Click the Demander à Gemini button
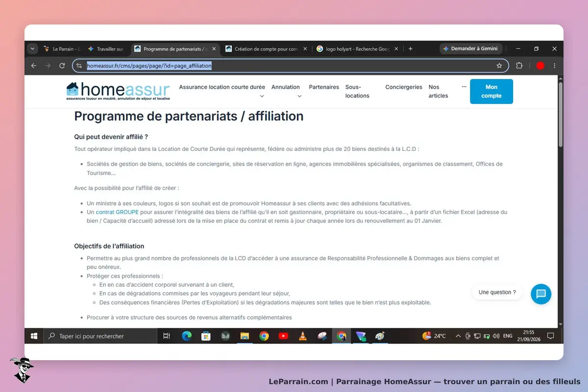This screenshot has width=588, height=392. tap(470, 49)
